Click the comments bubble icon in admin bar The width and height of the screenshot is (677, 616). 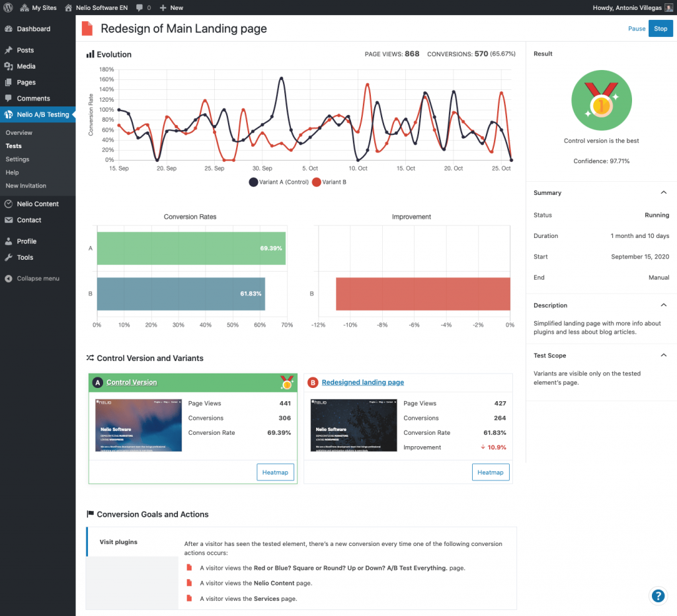139,8
